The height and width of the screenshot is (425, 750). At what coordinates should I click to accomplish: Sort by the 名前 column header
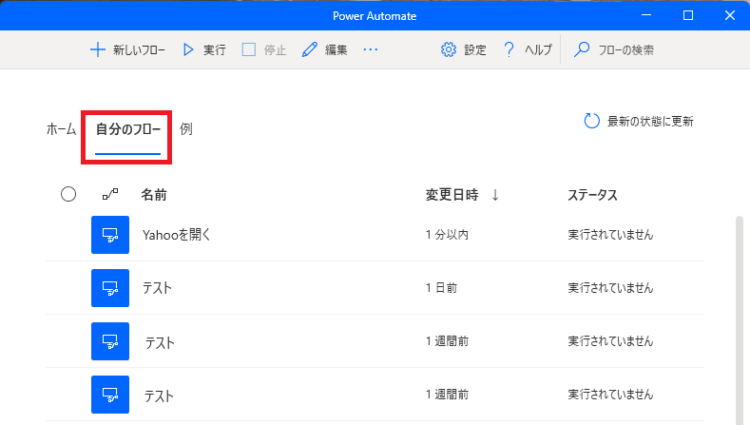point(154,195)
